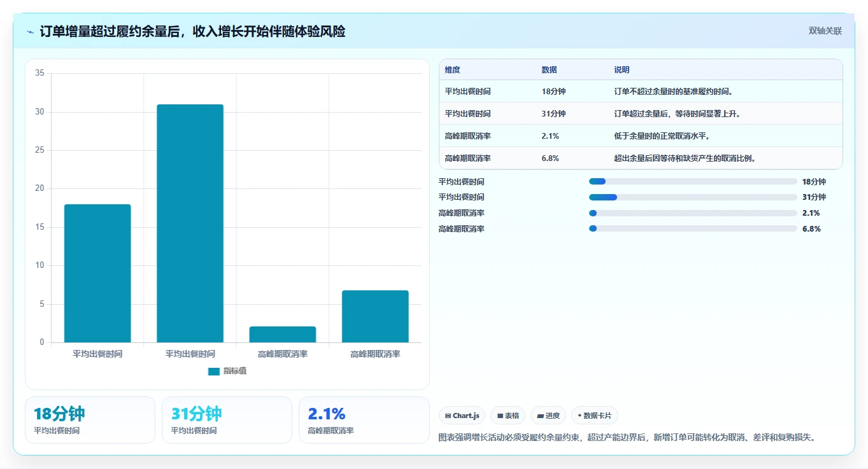Click the shortest chart bar near 2.1
The height and width of the screenshot is (469, 868).
[283, 335]
